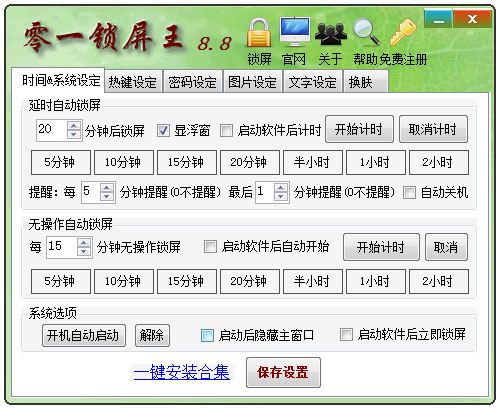Choose 半小时 preset in 延时自动锁屏
Screen dimensions: 500x409
(x=313, y=162)
